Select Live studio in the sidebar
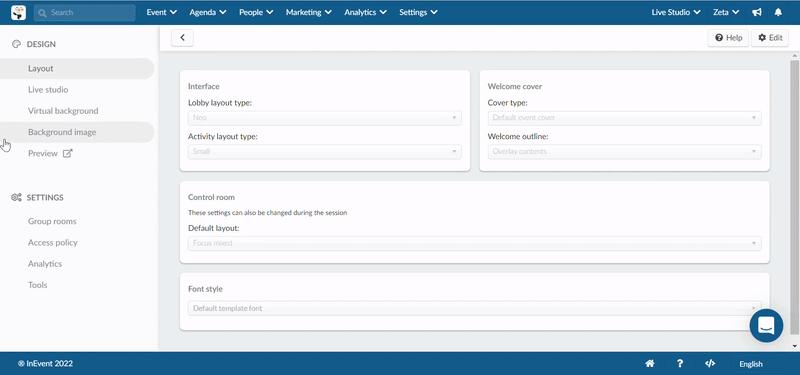Viewport: 800px width, 375px height. click(x=48, y=90)
